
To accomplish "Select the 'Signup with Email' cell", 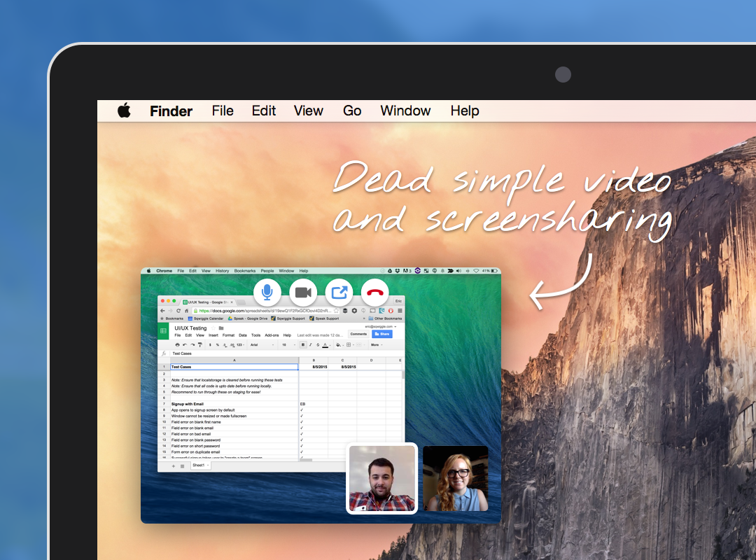I will click(x=234, y=404).
